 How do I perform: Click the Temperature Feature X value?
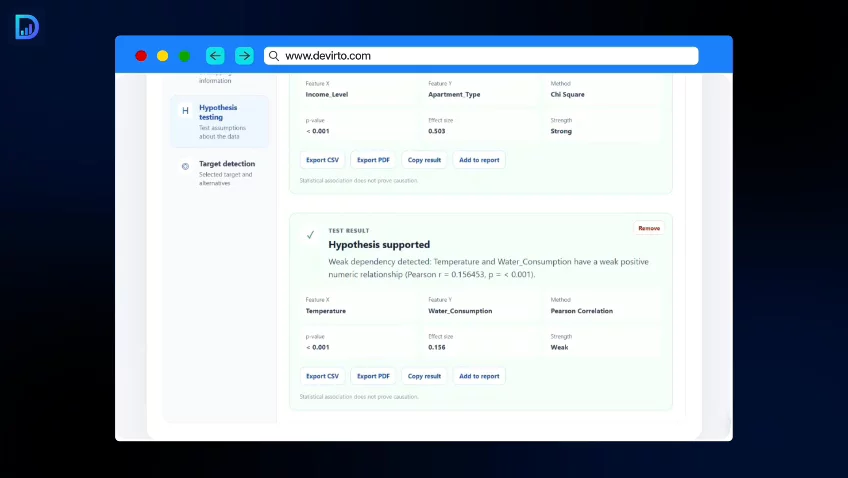(x=326, y=311)
